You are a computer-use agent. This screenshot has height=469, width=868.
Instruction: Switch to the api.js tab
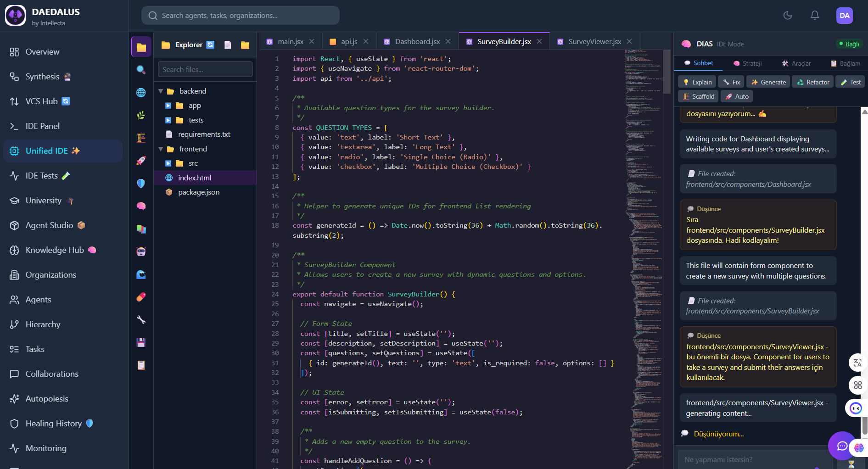tap(348, 42)
